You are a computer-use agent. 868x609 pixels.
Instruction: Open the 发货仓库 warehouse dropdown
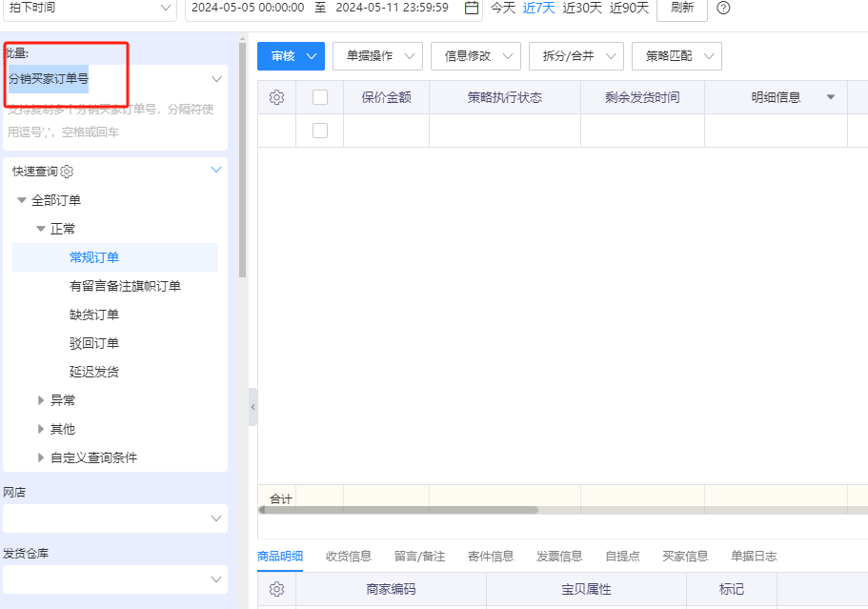[114, 579]
